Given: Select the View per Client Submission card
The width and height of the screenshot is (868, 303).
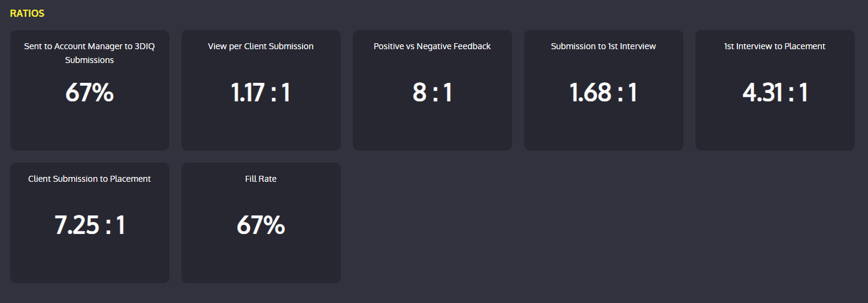Looking at the screenshot, I should pyautogui.click(x=261, y=90).
